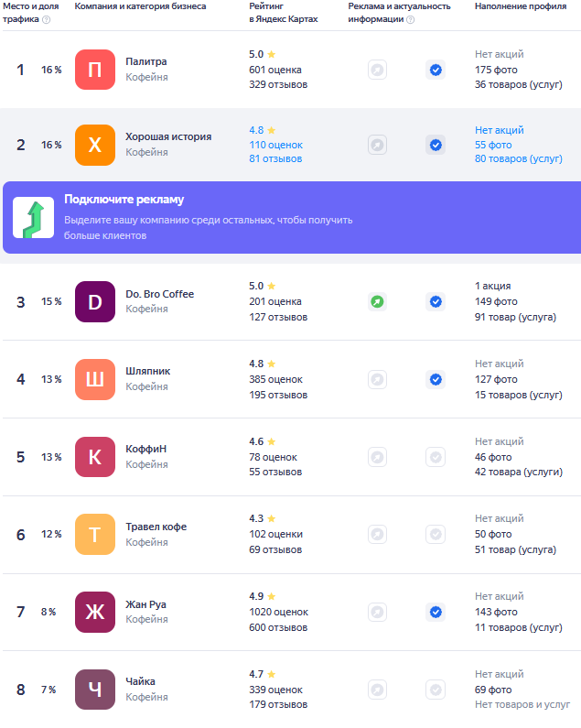The height and width of the screenshot is (728, 581).
Task: Click Хорошая история verified checkmark badge
Action: coord(436,145)
